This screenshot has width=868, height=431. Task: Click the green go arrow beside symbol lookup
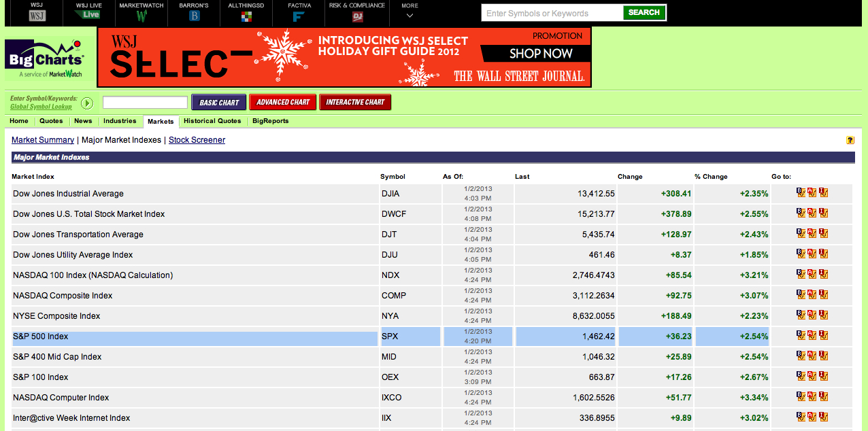(87, 103)
